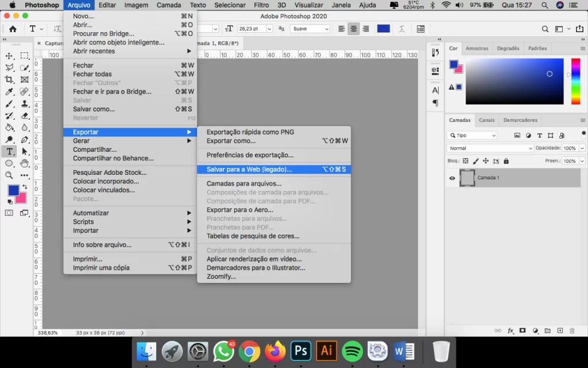Expand the Abrir recentes submenu
The height and width of the screenshot is (368, 588).
click(x=130, y=51)
